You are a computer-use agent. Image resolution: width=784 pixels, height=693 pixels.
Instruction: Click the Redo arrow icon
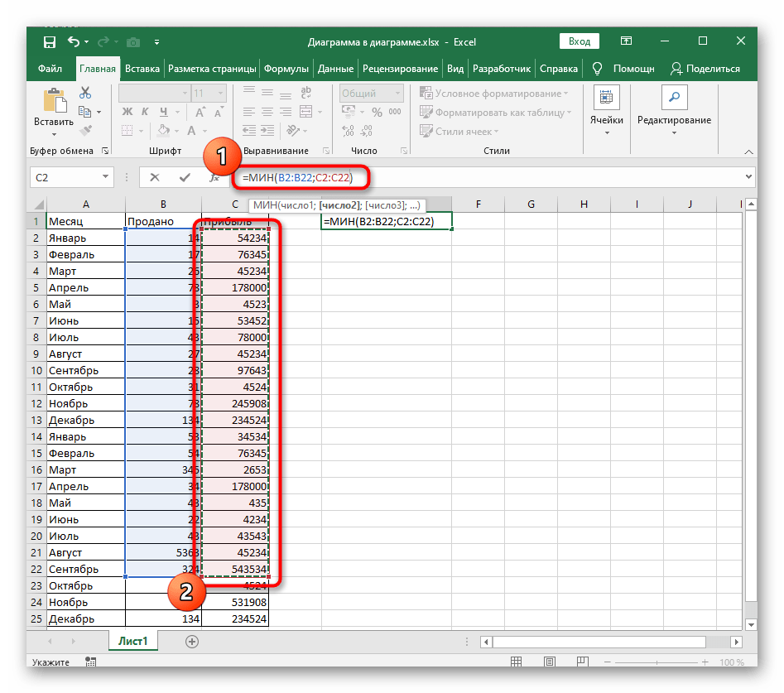coord(103,42)
